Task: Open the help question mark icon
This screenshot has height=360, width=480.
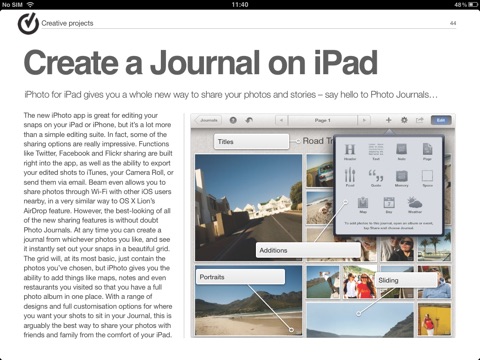Action: [x=233, y=120]
